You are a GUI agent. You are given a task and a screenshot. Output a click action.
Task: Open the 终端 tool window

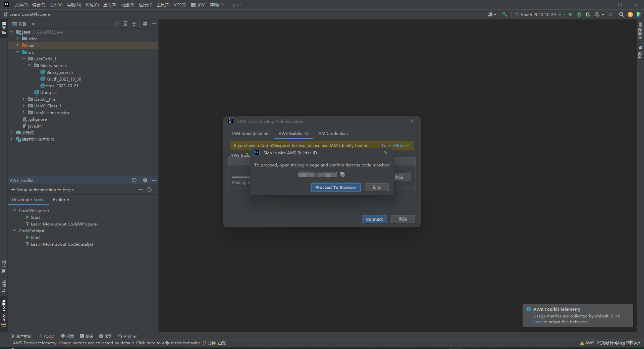click(86, 336)
